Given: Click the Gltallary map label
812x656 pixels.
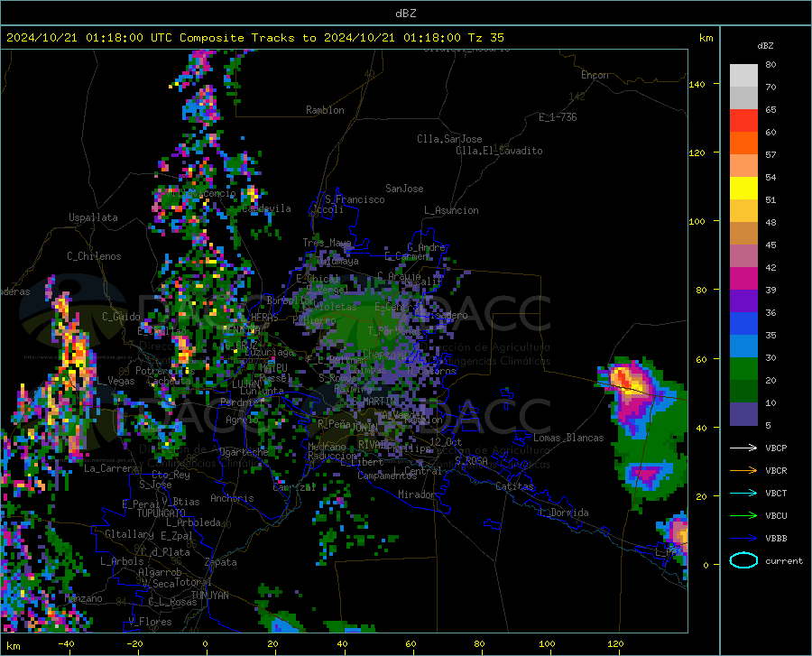Looking at the screenshot, I should coord(129,534).
